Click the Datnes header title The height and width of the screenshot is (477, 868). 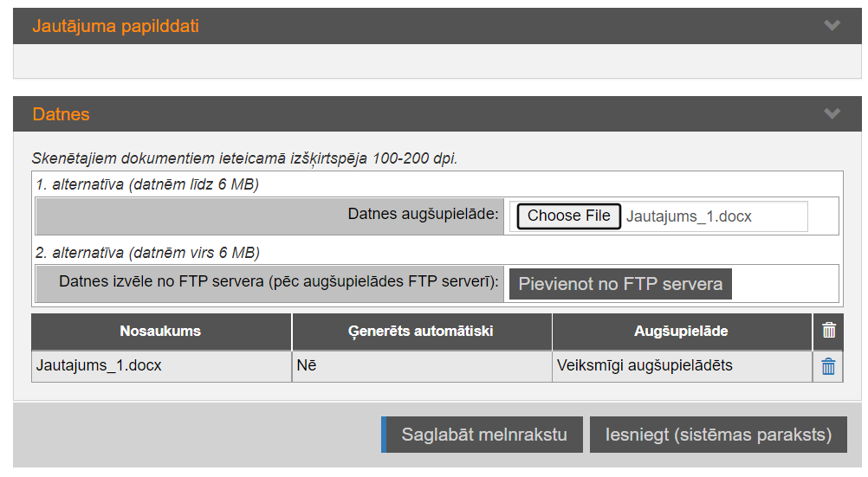point(61,114)
